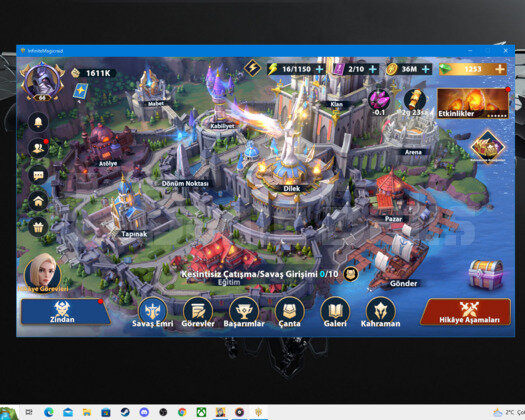
Task: Open Savaş Emri menu
Action: [153, 312]
